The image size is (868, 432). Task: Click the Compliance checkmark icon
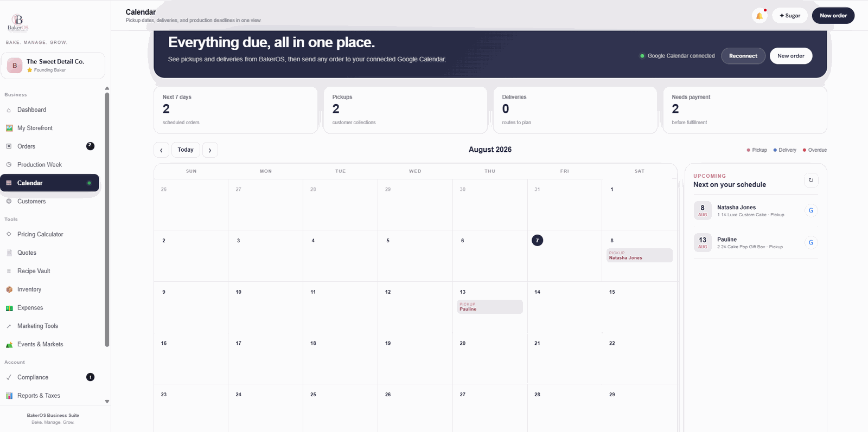[x=9, y=377]
